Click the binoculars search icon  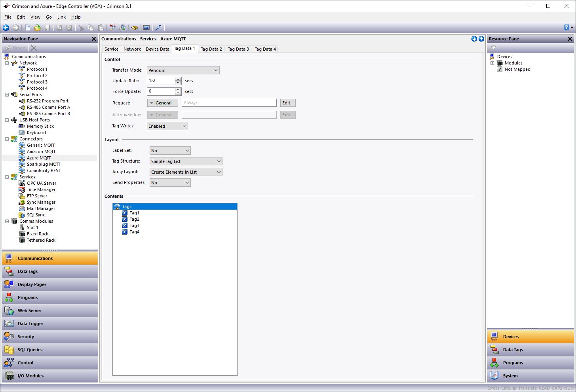[135, 28]
